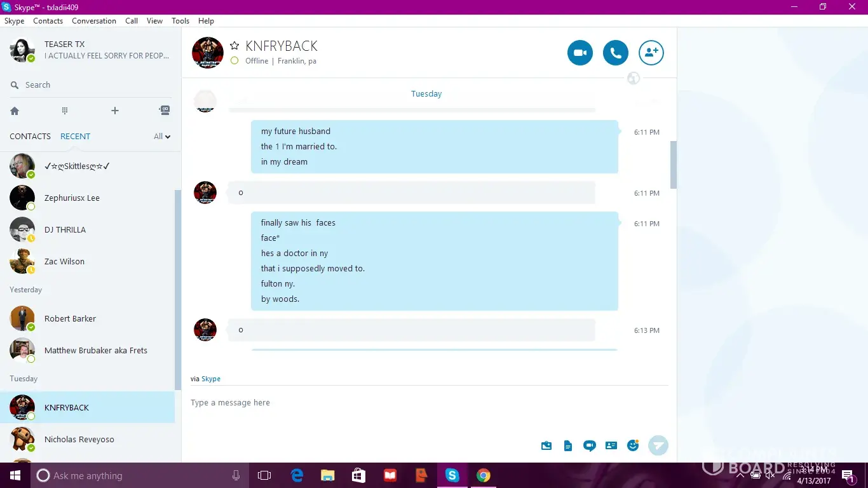Open Chrome from the taskbar

(484, 475)
